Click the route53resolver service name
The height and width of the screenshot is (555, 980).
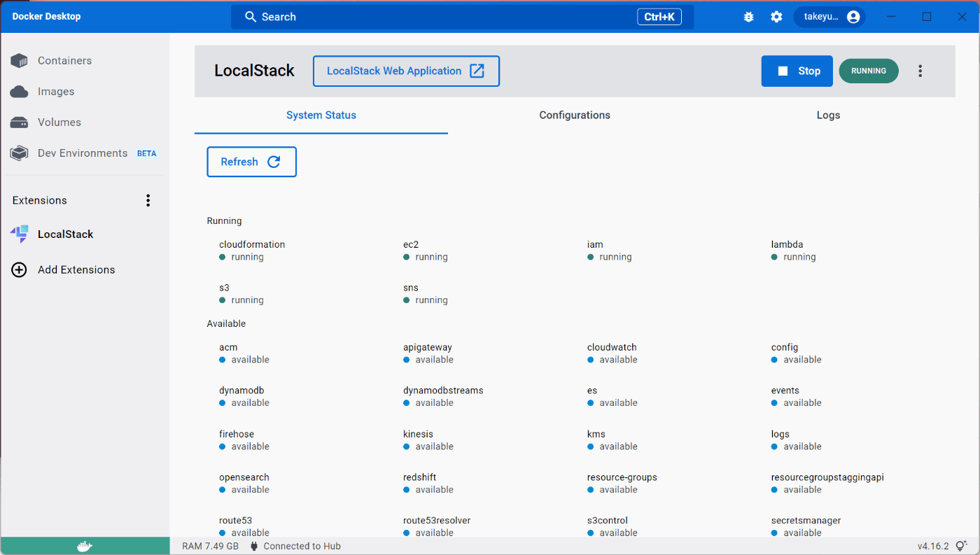(437, 521)
